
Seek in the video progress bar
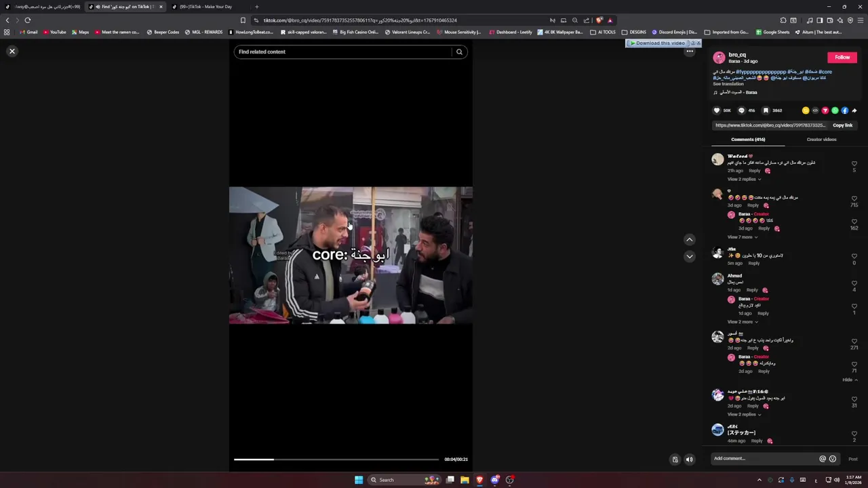coord(336,460)
